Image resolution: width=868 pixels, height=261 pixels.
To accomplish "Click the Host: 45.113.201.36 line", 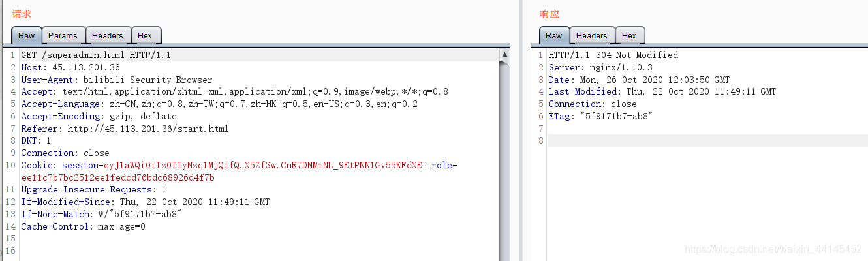I will (70, 67).
